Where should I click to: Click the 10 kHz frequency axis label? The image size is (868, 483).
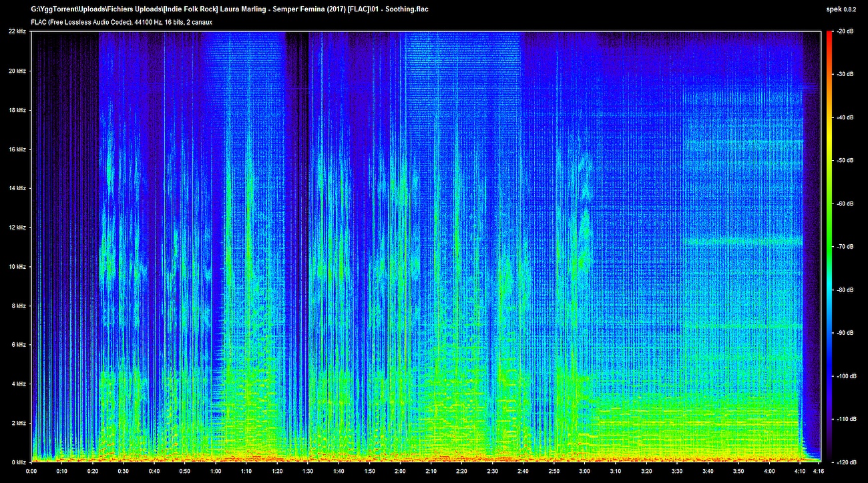click(x=17, y=266)
